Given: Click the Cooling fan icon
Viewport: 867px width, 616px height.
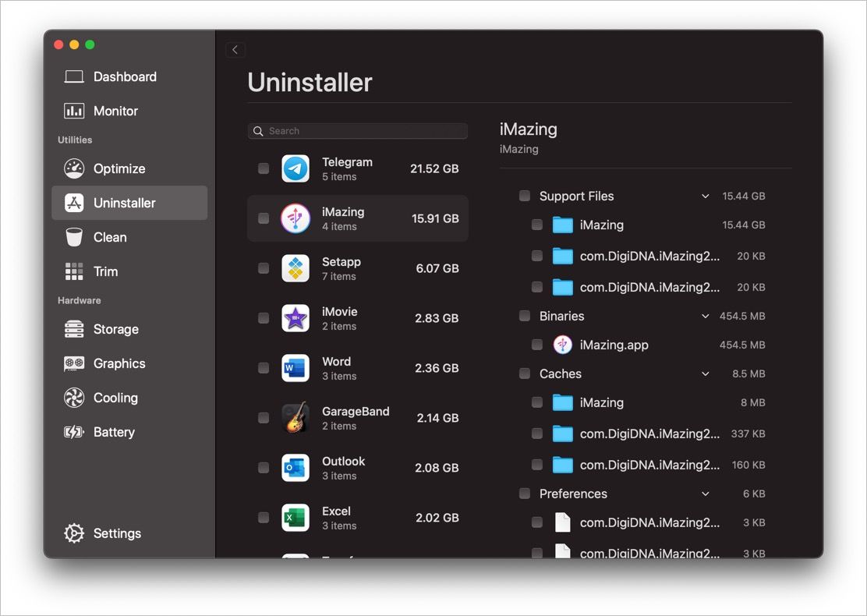Looking at the screenshot, I should pyautogui.click(x=74, y=398).
